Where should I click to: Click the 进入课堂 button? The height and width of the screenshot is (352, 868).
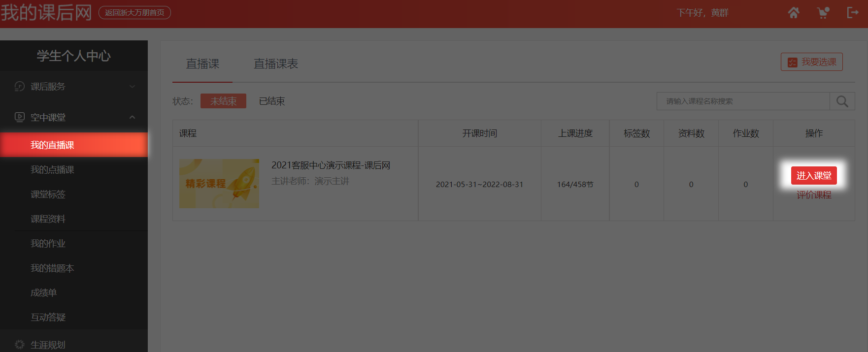coord(813,176)
